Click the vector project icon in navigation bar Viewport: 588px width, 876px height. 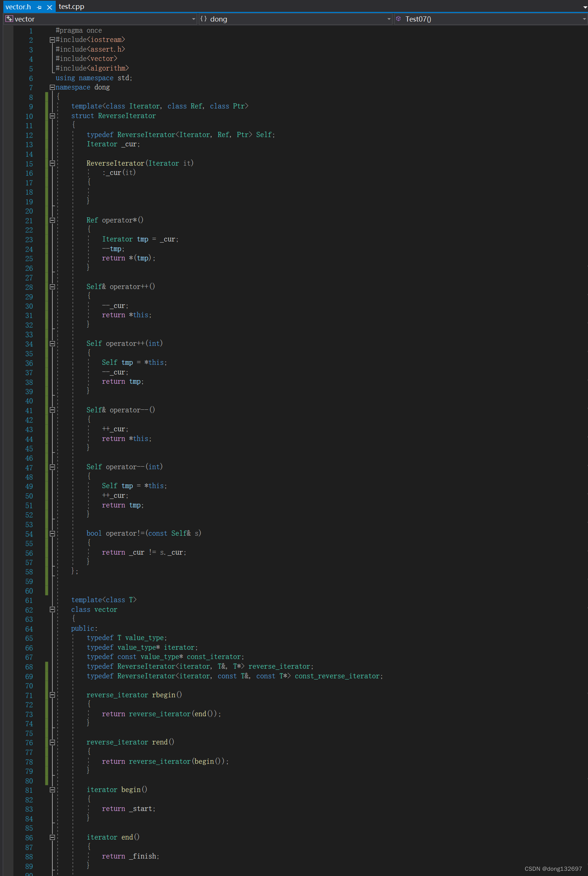[9, 19]
